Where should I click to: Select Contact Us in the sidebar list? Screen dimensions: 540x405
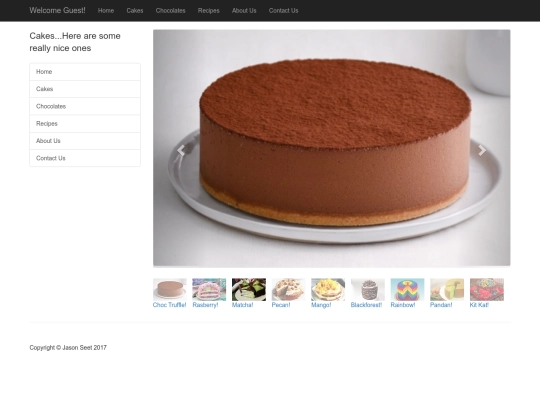(x=85, y=158)
